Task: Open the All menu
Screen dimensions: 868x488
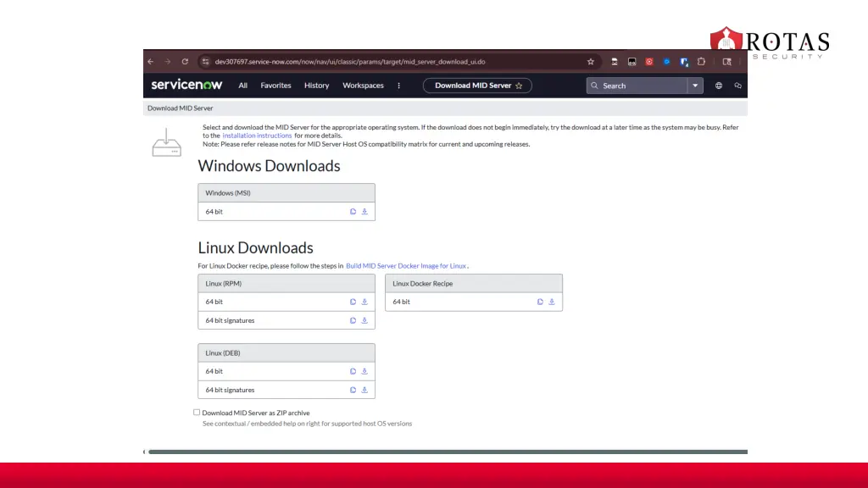Action: coord(243,86)
